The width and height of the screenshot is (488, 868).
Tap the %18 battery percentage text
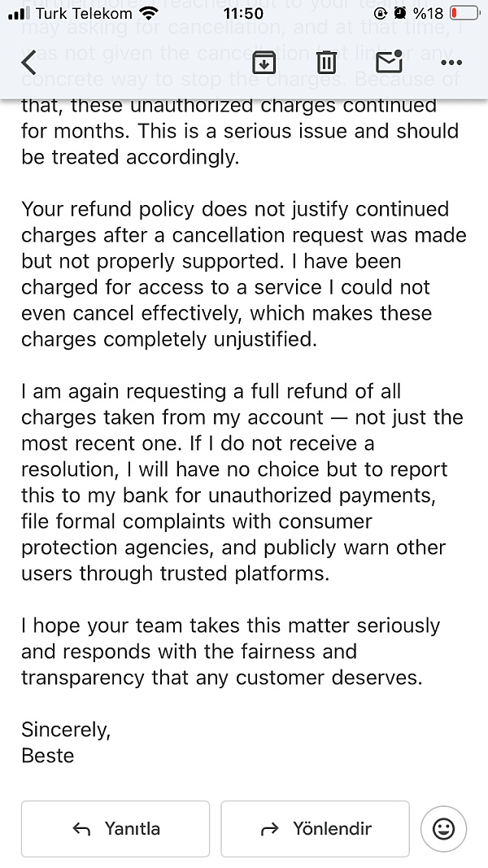(x=428, y=13)
